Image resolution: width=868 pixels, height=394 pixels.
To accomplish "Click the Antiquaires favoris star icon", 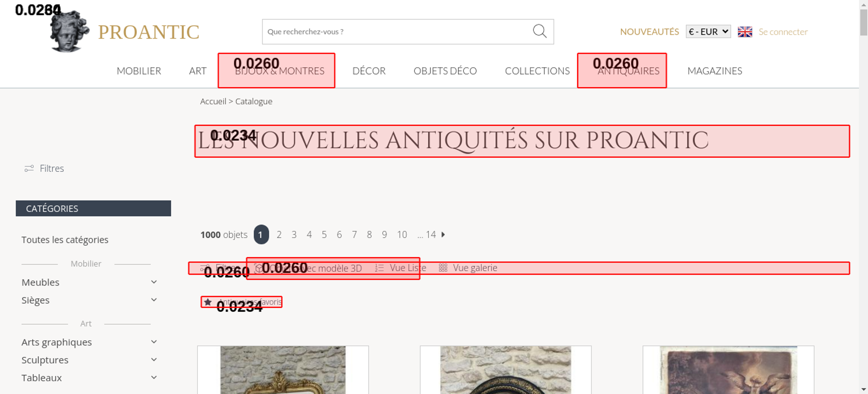I will pyautogui.click(x=208, y=302).
